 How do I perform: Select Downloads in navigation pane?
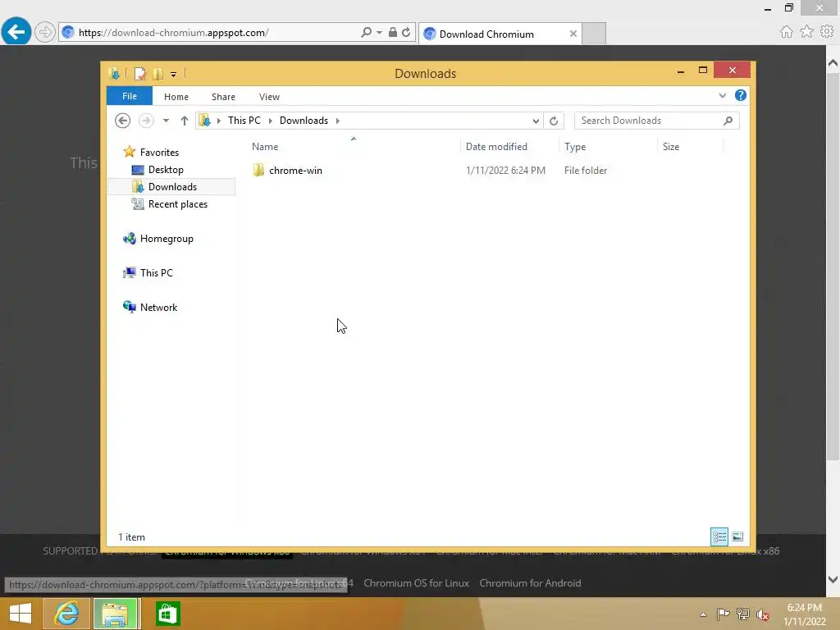171,186
